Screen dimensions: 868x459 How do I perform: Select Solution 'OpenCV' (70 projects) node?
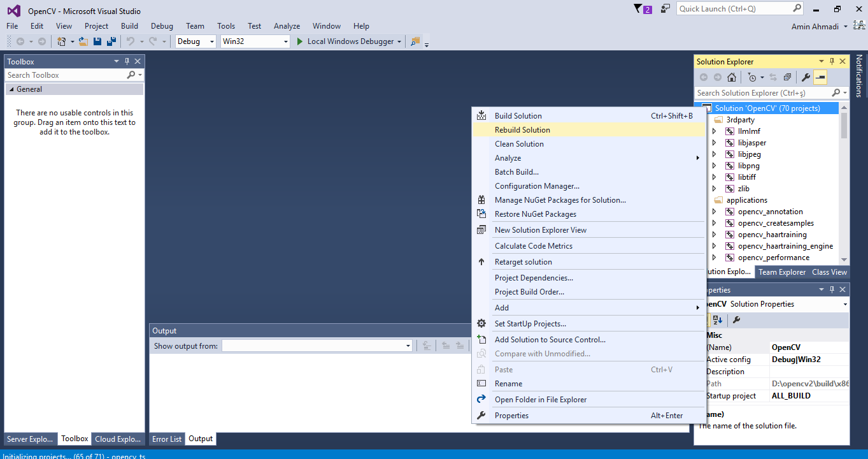point(767,108)
